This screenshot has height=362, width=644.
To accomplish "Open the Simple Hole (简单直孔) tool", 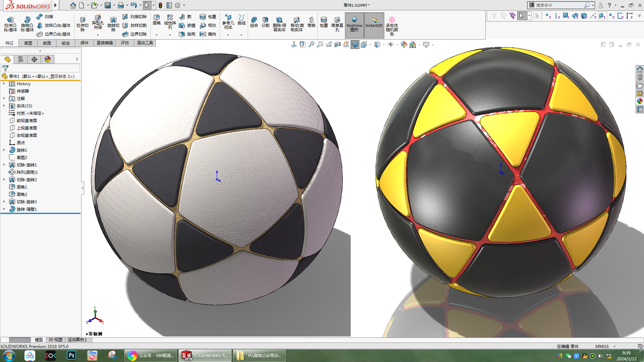I will click(x=337, y=24).
